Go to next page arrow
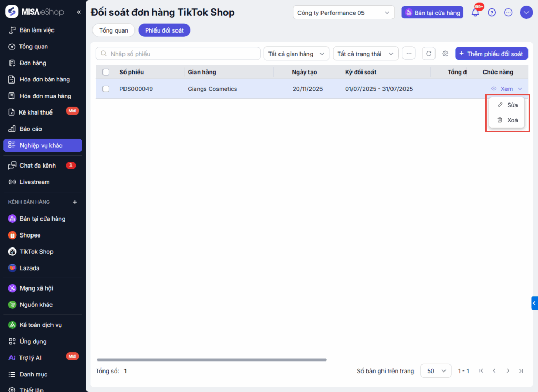 508,370
